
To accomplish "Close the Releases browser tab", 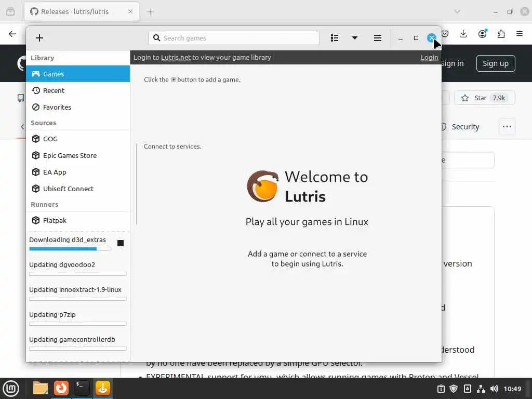I will (130, 11).
